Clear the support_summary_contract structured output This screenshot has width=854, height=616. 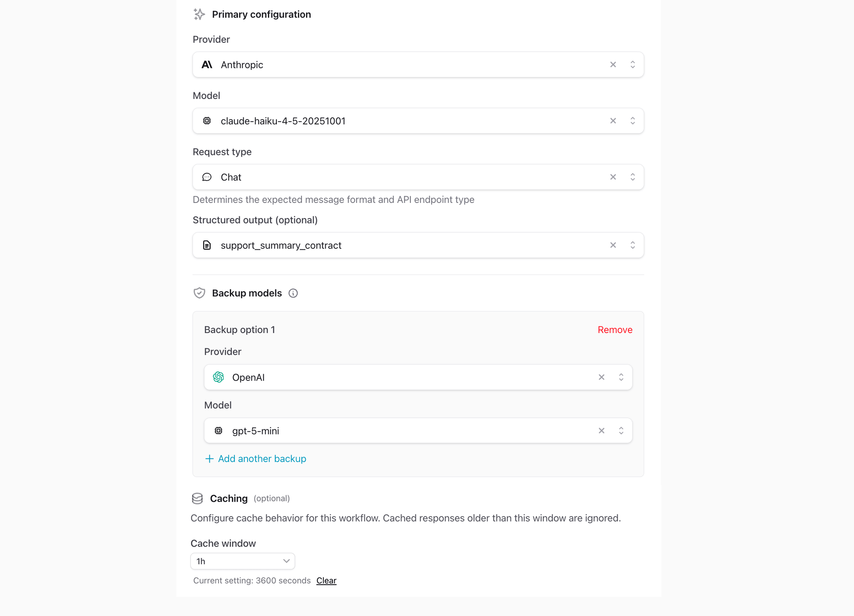click(x=613, y=245)
